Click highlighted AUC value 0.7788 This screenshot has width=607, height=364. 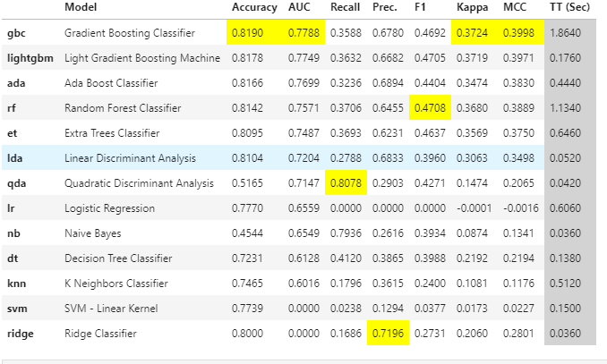(x=301, y=33)
